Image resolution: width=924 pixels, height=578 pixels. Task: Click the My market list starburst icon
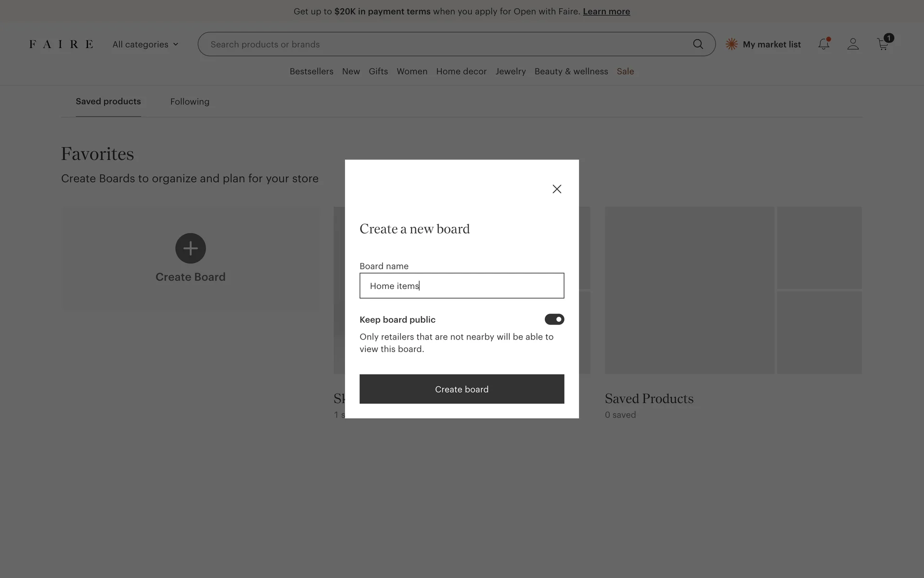(x=731, y=44)
